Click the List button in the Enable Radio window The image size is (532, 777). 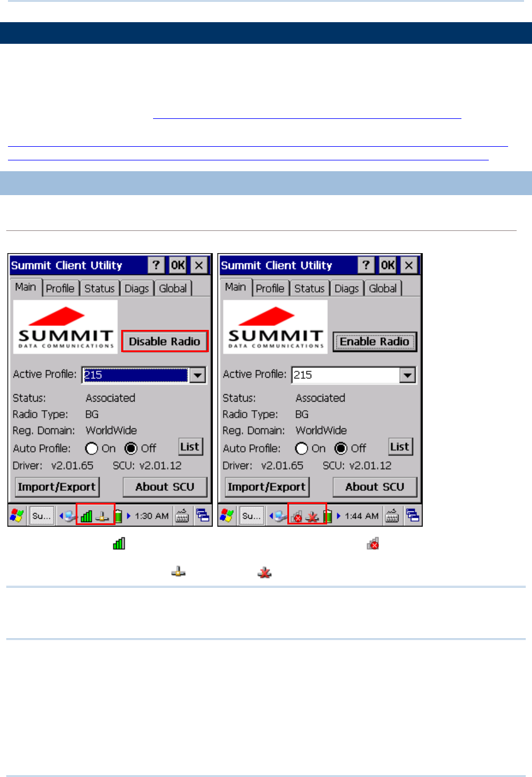pyautogui.click(x=400, y=447)
